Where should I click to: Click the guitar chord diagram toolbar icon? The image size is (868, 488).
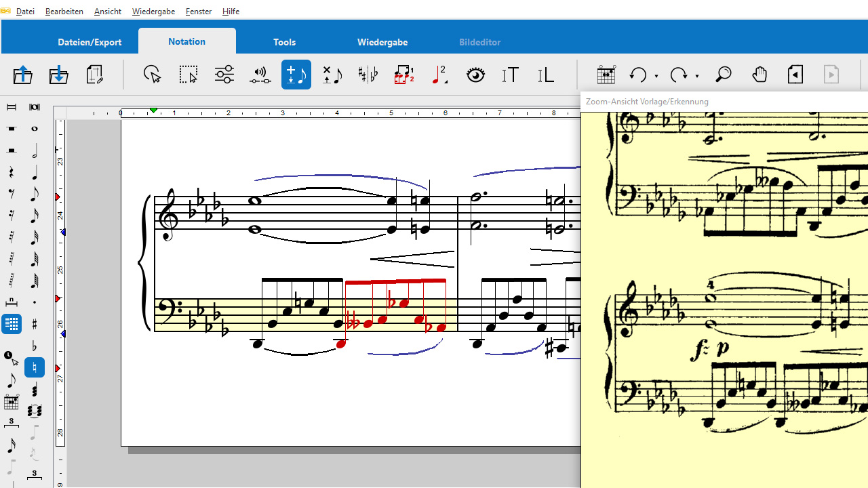(x=606, y=75)
